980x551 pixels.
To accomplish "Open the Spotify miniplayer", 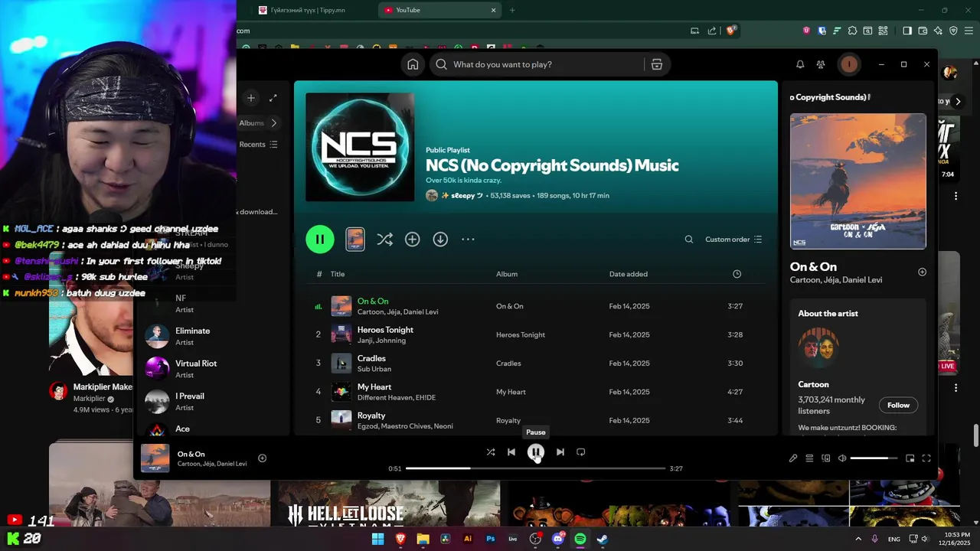I will (x=910, y=458).
